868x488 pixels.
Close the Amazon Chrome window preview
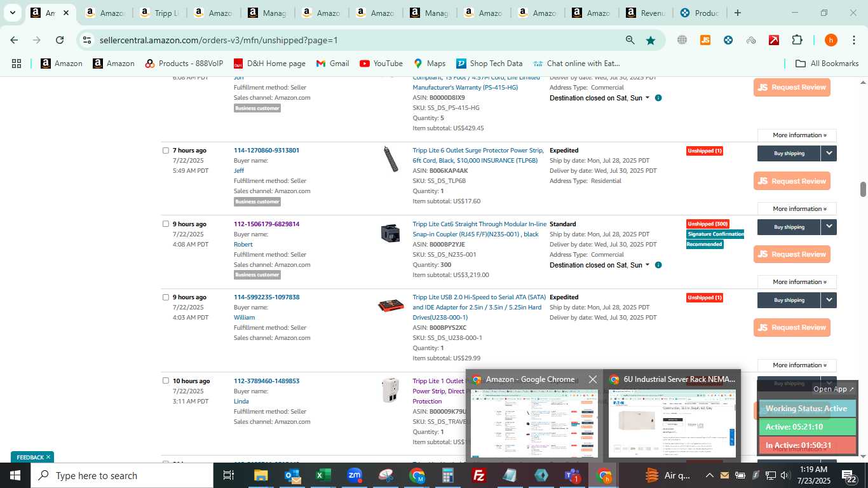click(593, 379)
